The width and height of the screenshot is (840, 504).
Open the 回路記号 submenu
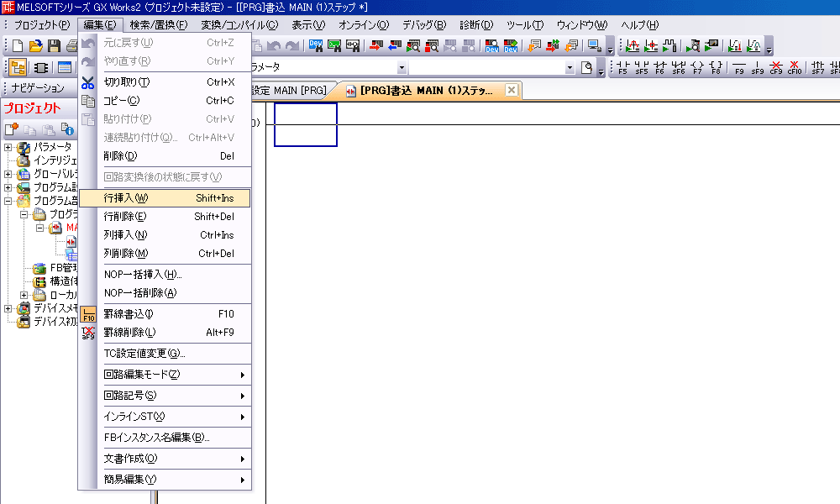click(165, 396)
